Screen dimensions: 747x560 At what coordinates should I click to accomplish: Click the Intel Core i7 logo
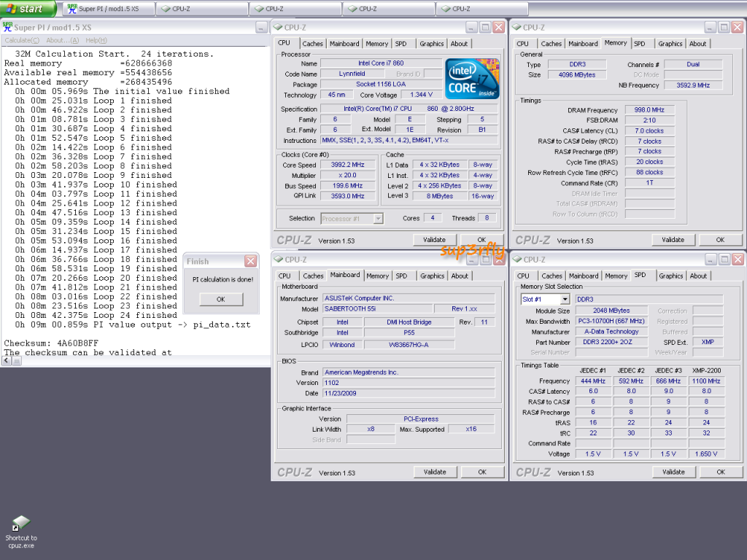pos(472,79)
